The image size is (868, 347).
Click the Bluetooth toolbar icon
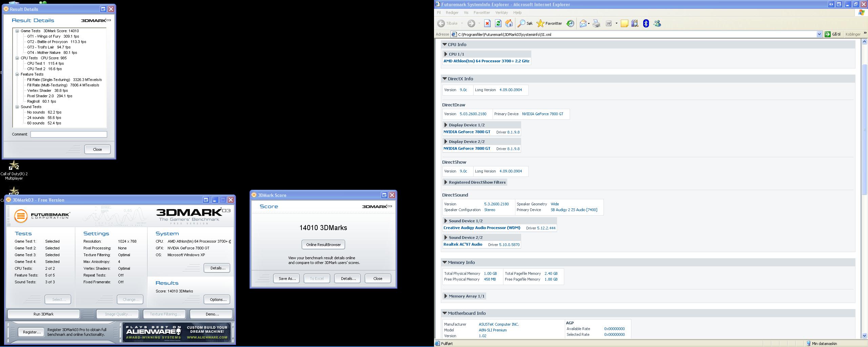coord(646,23)
